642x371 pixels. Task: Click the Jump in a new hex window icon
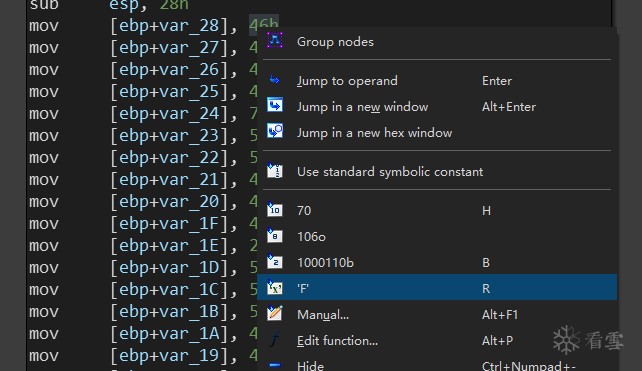(x=275, y=131)
